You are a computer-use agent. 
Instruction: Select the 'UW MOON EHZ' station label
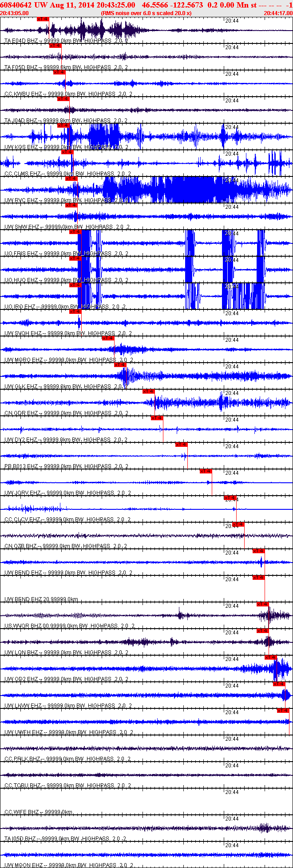24,865
